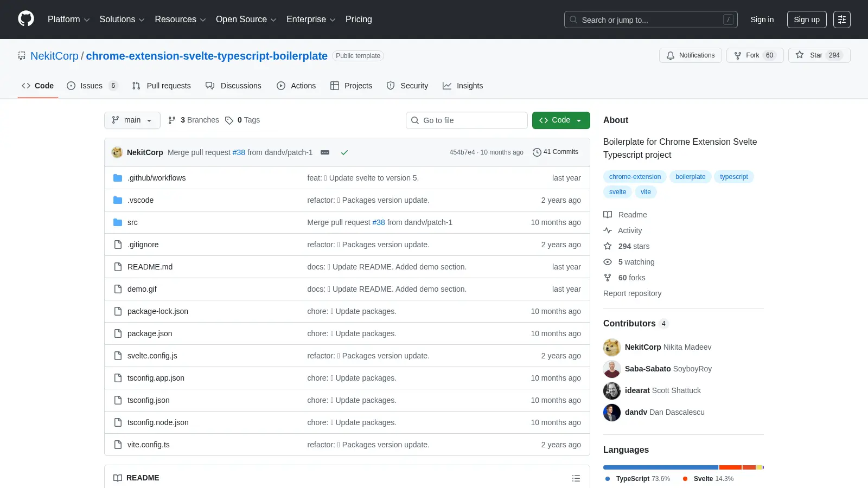
Task: Open the command palette icon next to Sign up
Action: pos(842,20)
